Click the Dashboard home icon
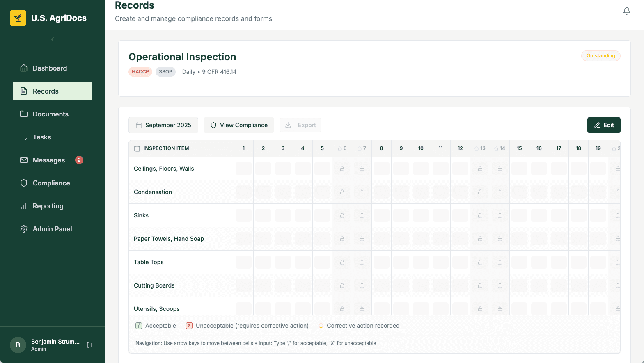644x363 pixels. [24, 68]
